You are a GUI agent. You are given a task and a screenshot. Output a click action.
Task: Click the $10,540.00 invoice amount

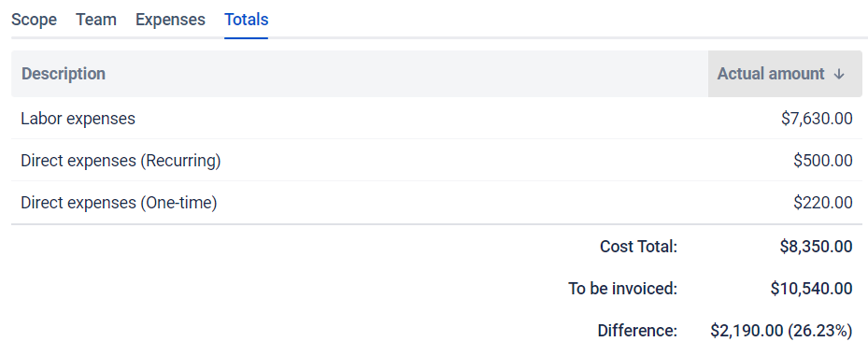[812, 289]
